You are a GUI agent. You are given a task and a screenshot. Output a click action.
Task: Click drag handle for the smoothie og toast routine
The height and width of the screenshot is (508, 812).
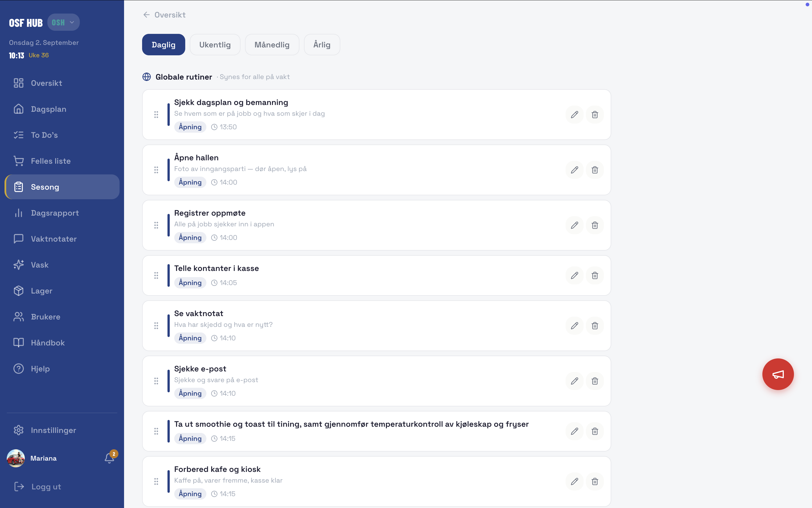click(x=156, y=431)
